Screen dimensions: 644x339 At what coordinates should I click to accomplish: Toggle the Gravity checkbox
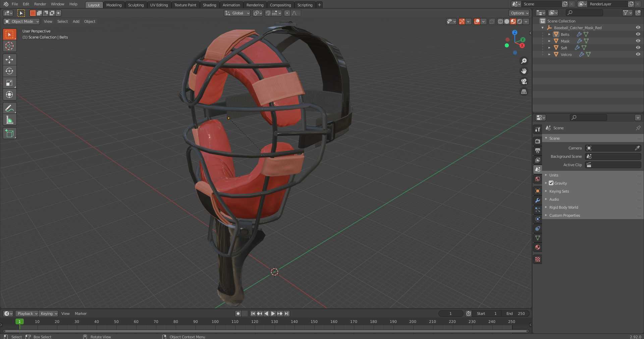pos(551,183)
